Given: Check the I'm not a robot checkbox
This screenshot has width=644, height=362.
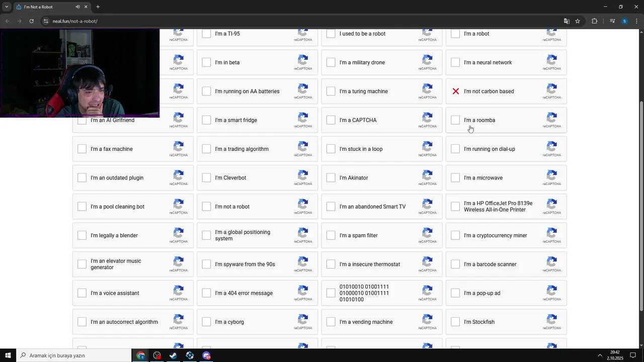Looking at the screenshot, I should (x=206, y=207).
